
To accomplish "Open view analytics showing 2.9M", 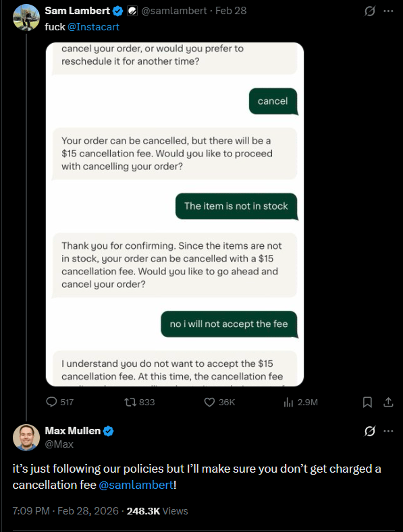I will click(288, 402).
